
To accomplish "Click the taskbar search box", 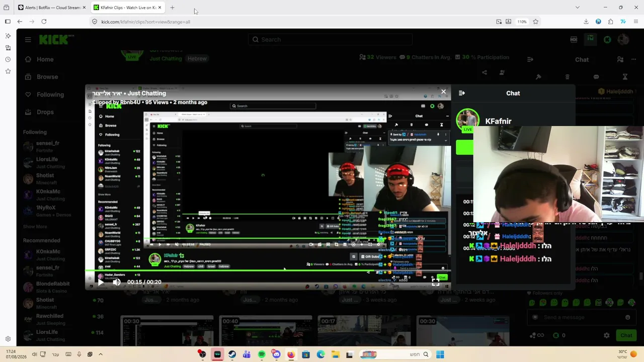I will [x=395, y=354].
